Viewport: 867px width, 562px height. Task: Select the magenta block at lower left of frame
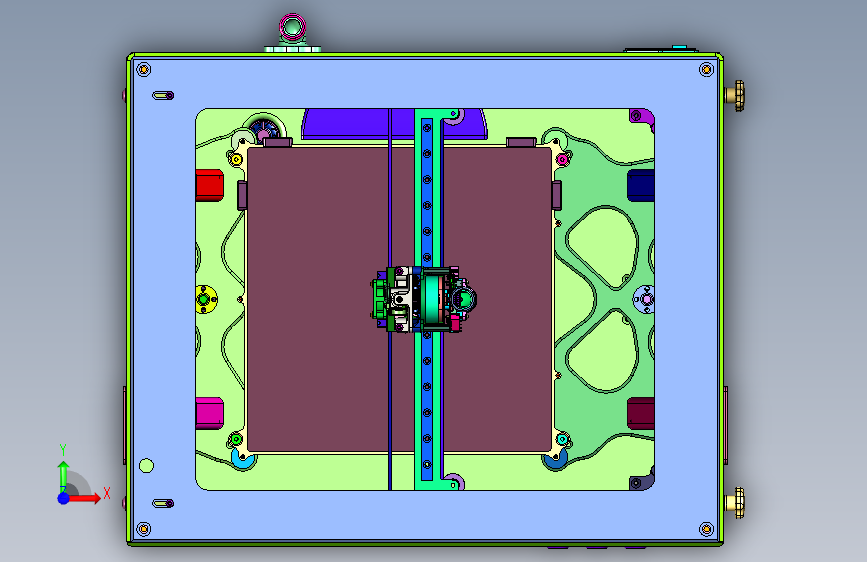point(210,413)
